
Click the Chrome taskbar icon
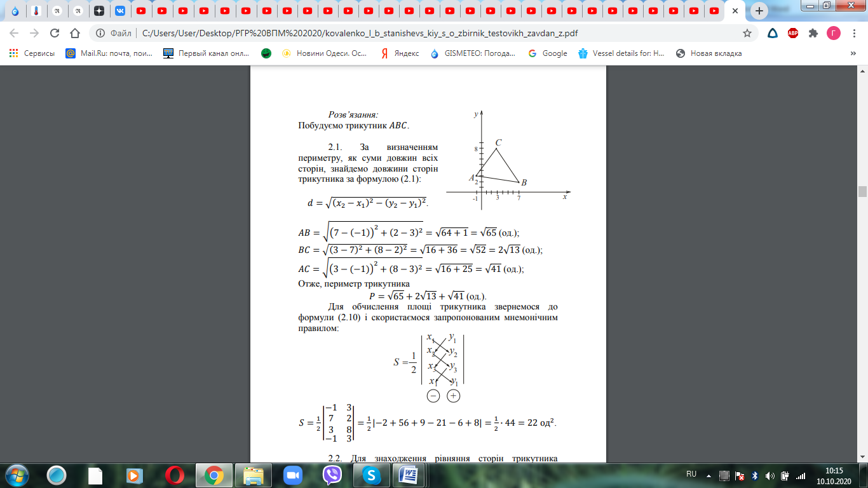214,474
